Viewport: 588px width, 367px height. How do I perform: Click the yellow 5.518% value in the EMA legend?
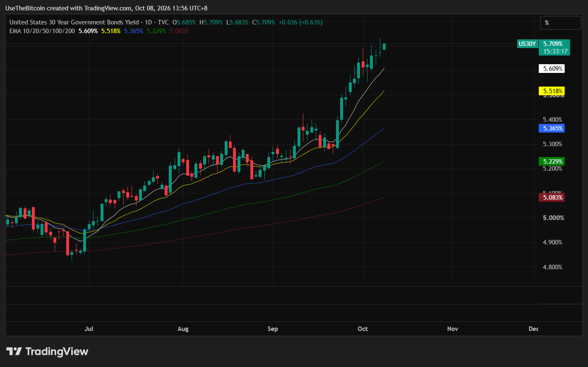(x=111, y=31)
